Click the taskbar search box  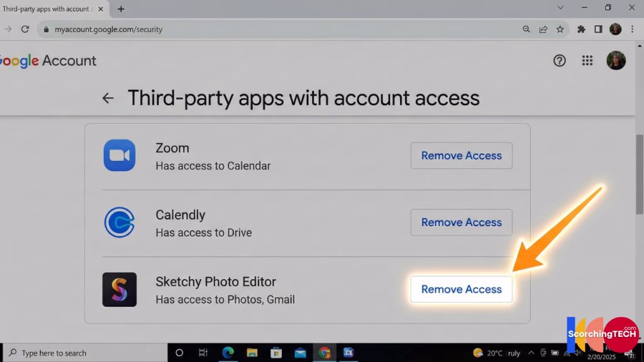75,353
